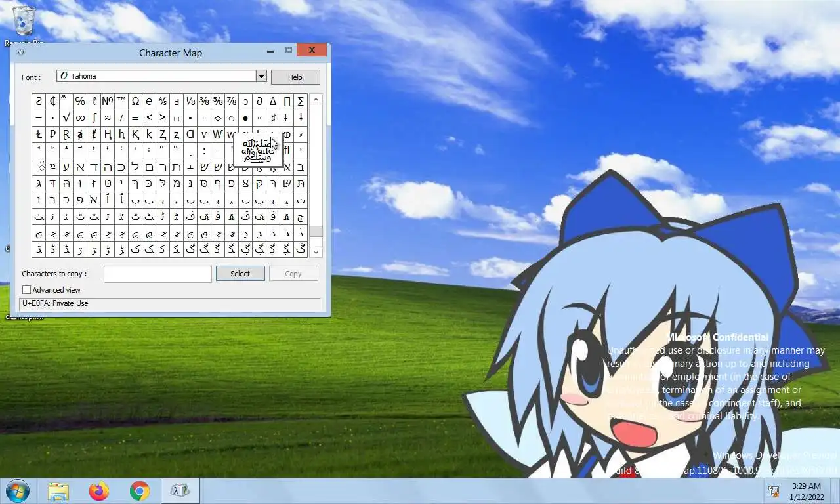Click the music sharp ♯ symbol cell
The image size is (840, 504).
[x=273, y=118]
